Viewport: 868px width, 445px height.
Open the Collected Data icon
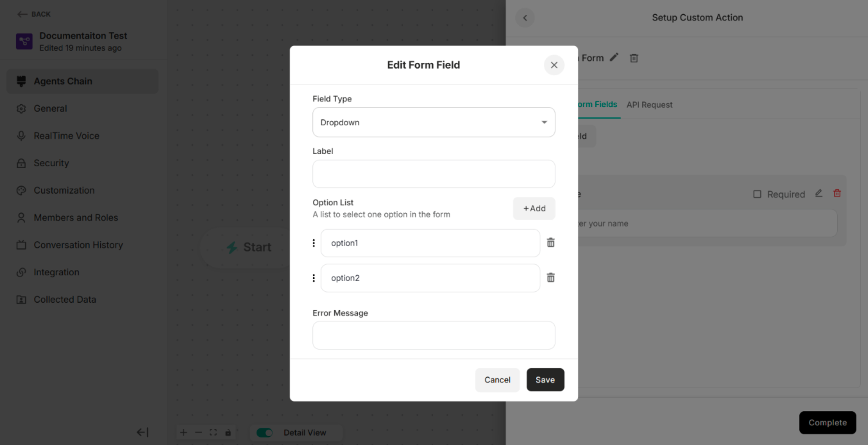tap(21, 299)
